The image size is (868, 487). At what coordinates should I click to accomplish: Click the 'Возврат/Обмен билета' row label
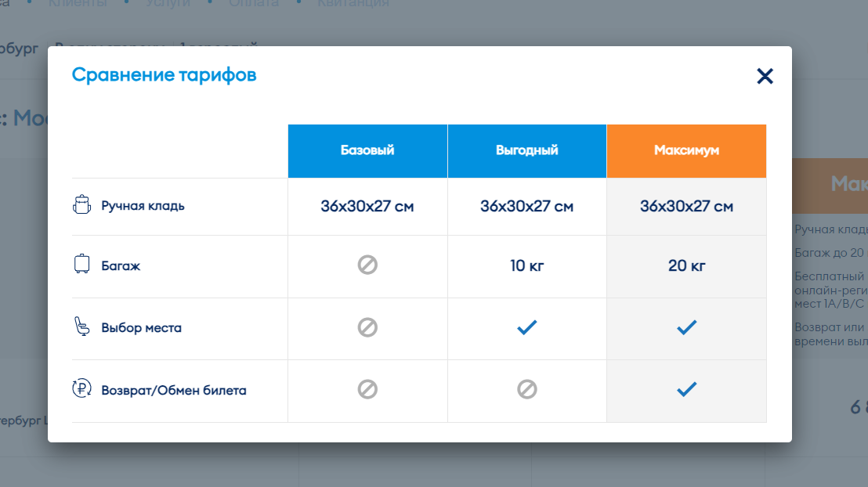(x=173, y=389)
